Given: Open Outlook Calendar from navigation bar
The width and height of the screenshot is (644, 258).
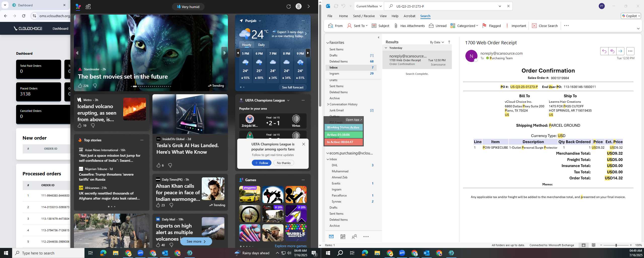Looking at the screenshot, I should click(x=343, y=237).
